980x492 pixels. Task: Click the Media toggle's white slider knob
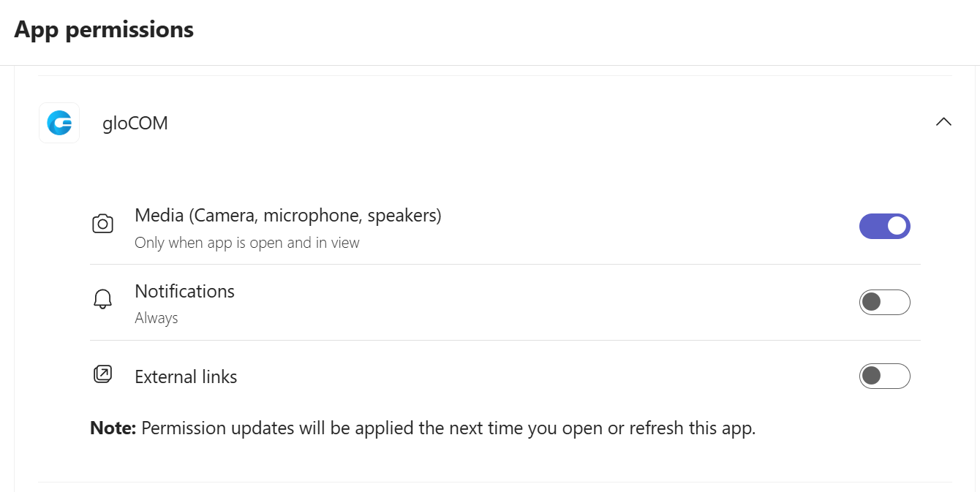coord(896,226)
